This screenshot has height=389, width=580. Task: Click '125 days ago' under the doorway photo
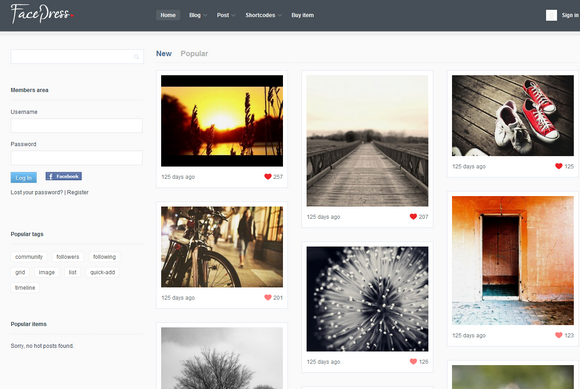pos(469,335)
